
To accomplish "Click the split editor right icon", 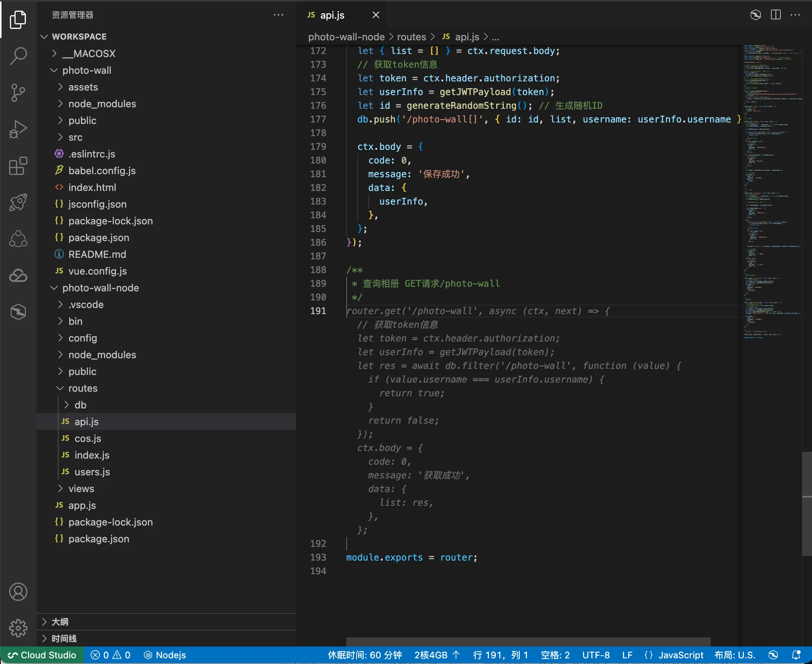I will (775, 15).
